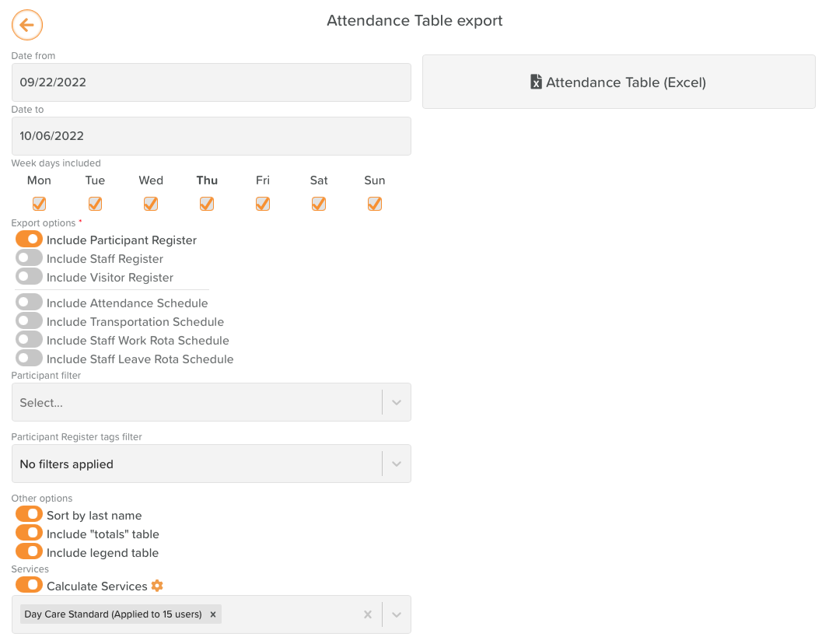Expand the Services dropdown arrow
The width and height of the screenshot is (829, 644).
click(x=397, y=614)
